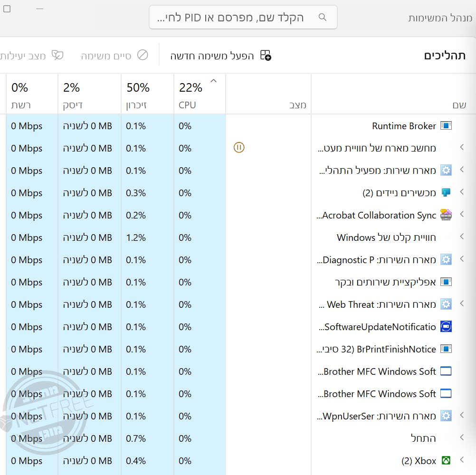The image size is (476, 475).
Task: Focus the process search input field
Action: 243,17
